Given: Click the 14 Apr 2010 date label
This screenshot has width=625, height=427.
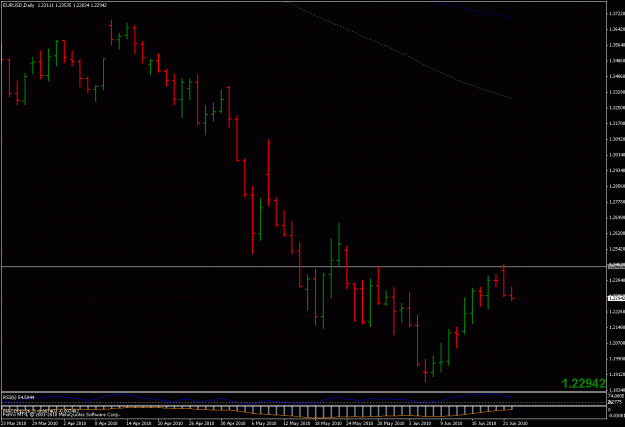Looking at the screenshot, I should tap(139, 423).
